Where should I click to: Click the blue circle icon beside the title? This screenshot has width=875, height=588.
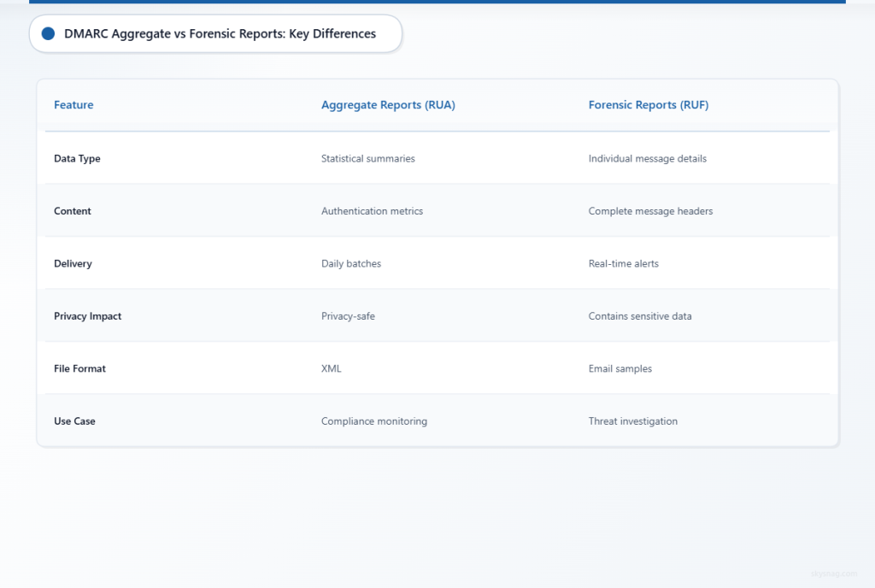(48, 33)
